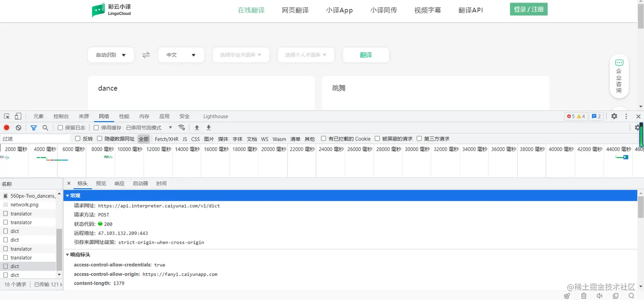Switch to 响应 request tab
The width and height of the screenshot is (644, 300).
tap(119, 183)
